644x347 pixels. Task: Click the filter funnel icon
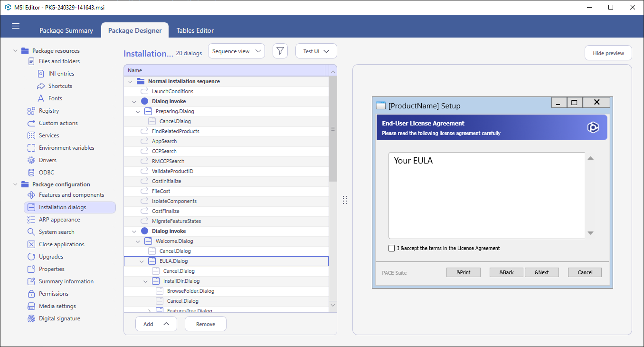[x=280, y=51]
